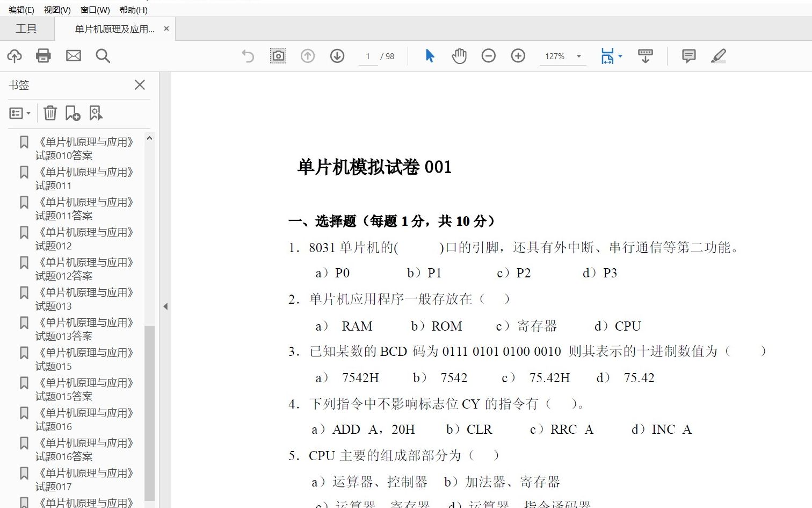
Task: Open bookmark 试题015答案
Action: pos(83,390)
